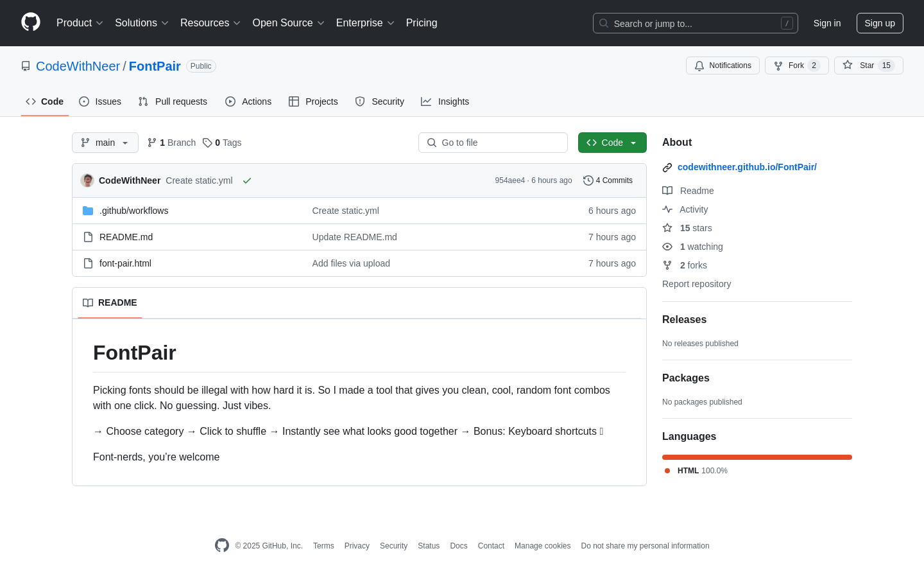The height and width of the screenshot is (578, 924).
Task: Open the Product dropdown menu
Action: (80, 23)
